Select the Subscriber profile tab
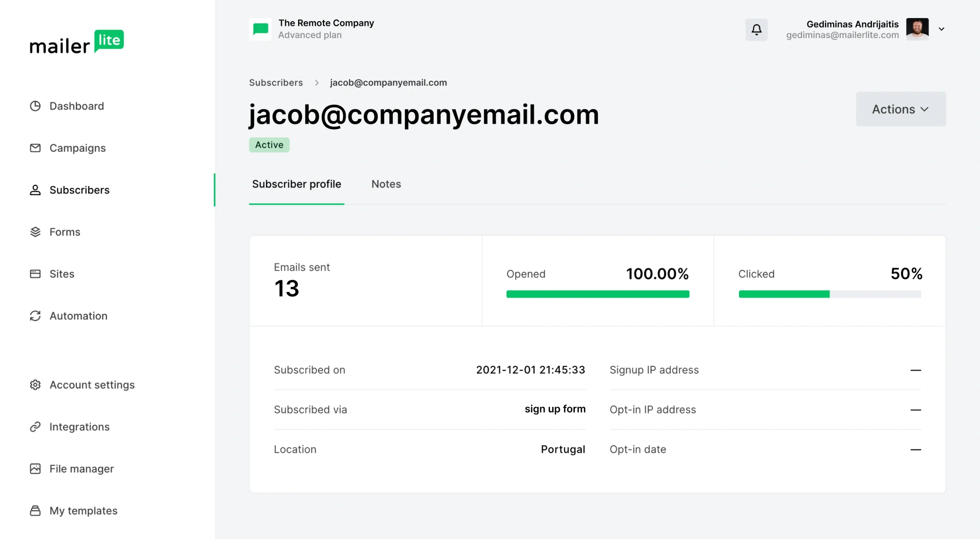The image size is (980, 539). 297,185
